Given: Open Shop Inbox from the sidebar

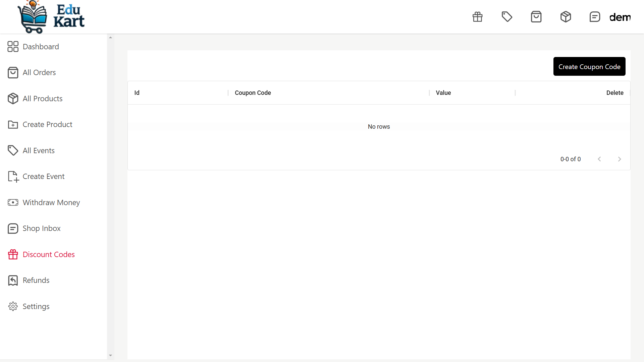Looking at the screenshot, I should 42,228.
